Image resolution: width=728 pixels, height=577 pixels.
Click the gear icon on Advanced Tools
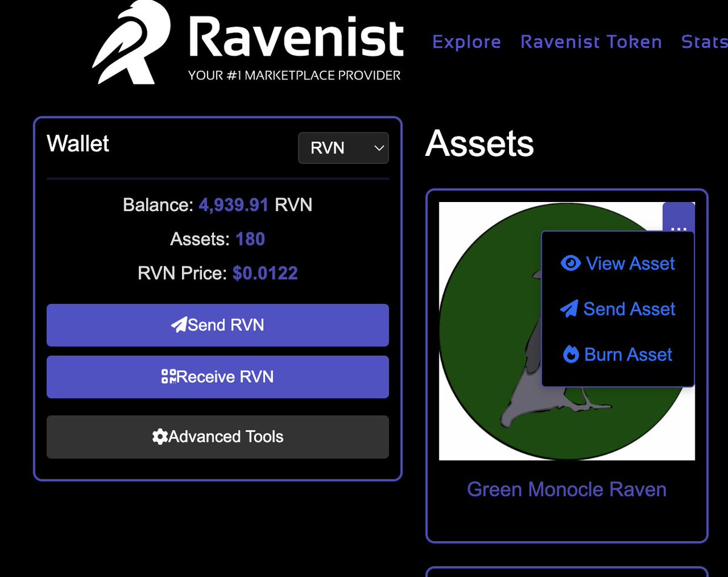coord(160,437)
